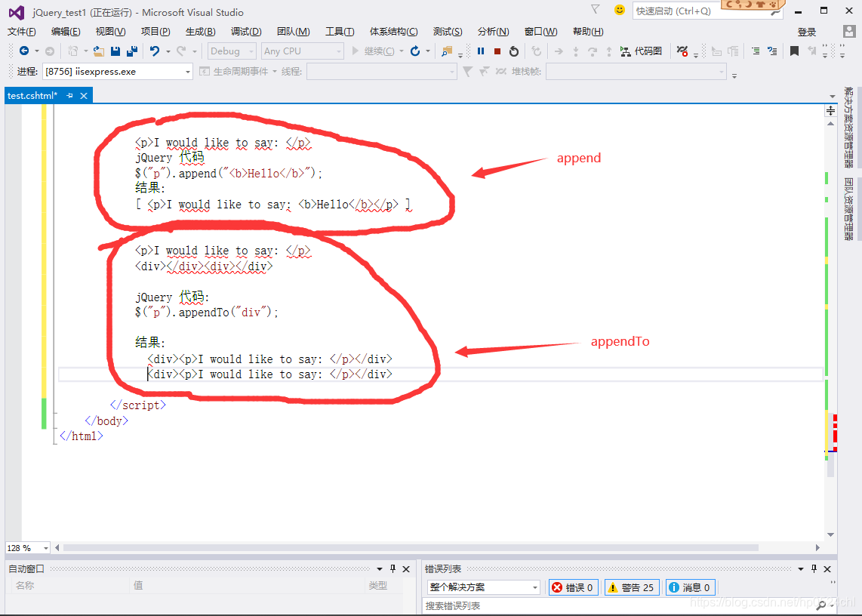
Task: Click the breakpoint toggle toolbar icon
Action: coord(682,51)
